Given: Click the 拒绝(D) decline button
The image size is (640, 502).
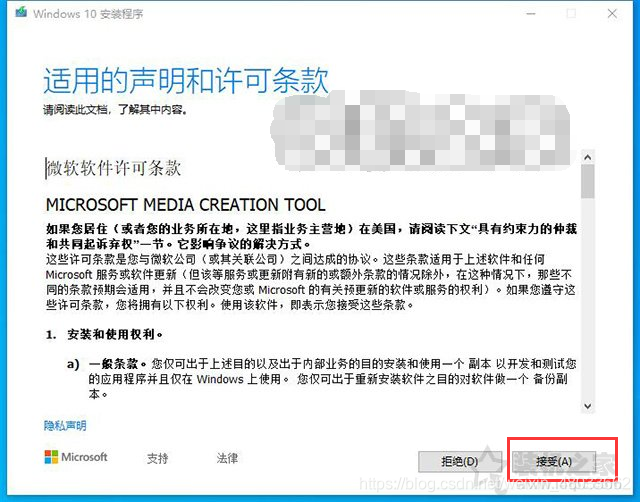Looking at the screenshot, I should [460, 462].
